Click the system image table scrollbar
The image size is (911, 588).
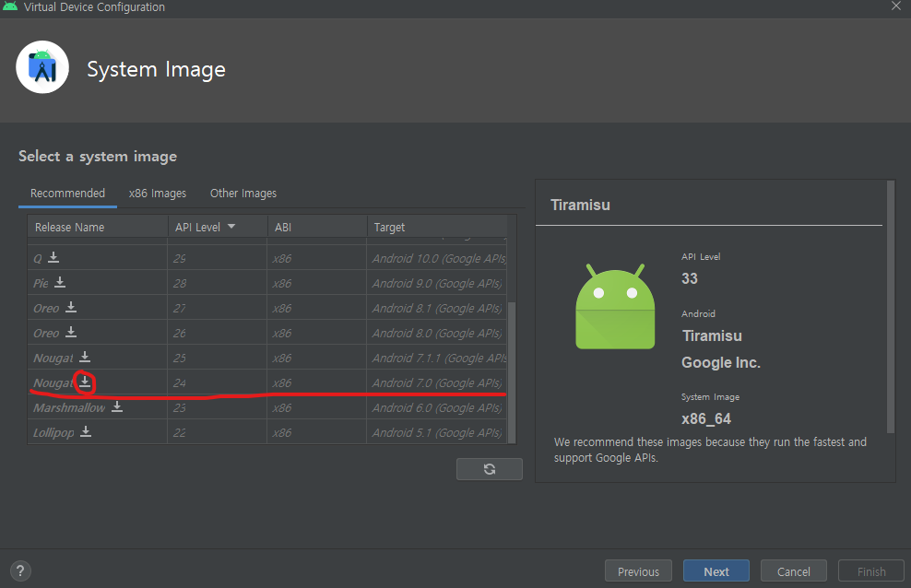coord(512,372)
